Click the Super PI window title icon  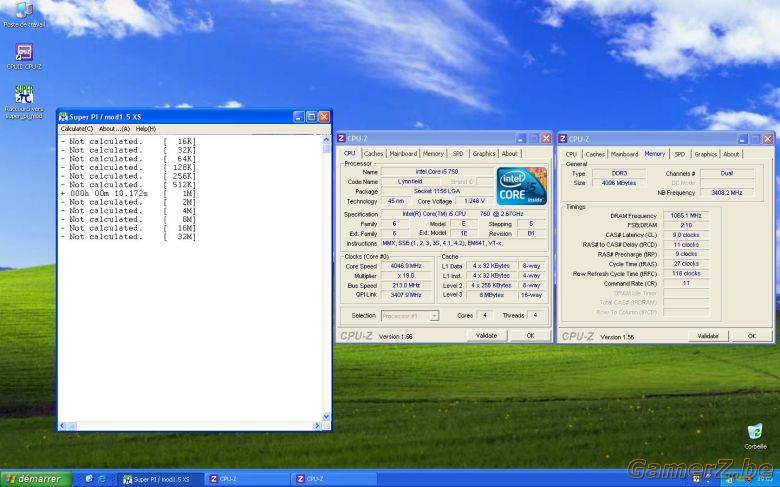(64, 117)
